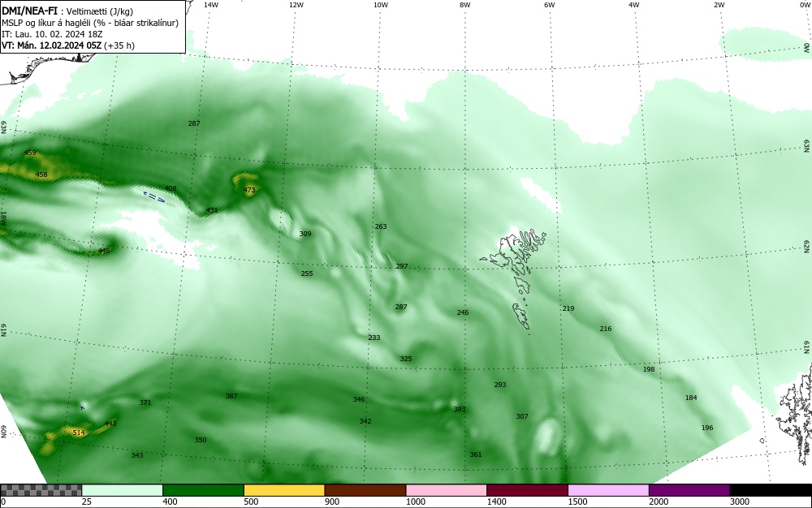
Task: Select the map value '458'
Action: point(41,174)
